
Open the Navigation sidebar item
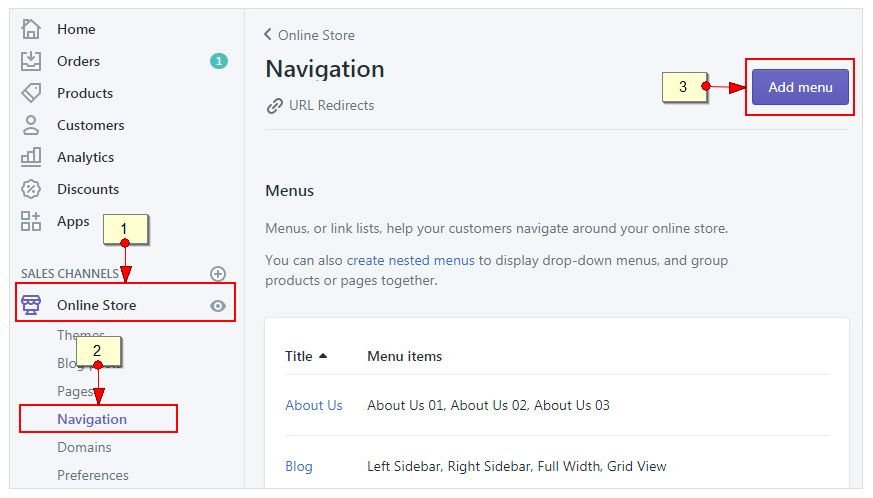tap(92, 419)
